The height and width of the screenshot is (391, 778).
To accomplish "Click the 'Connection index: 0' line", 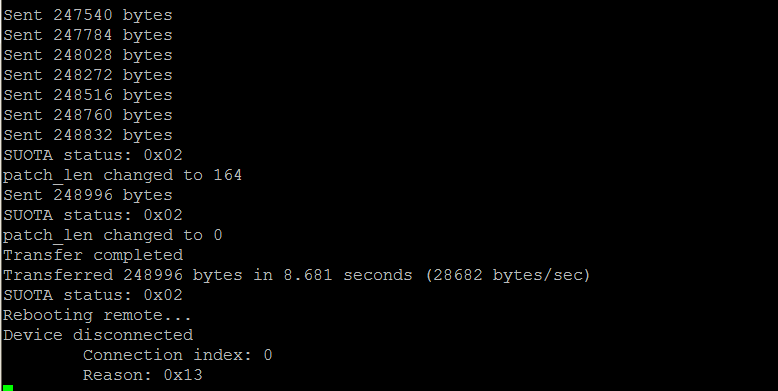I will [x=178, y=355].
